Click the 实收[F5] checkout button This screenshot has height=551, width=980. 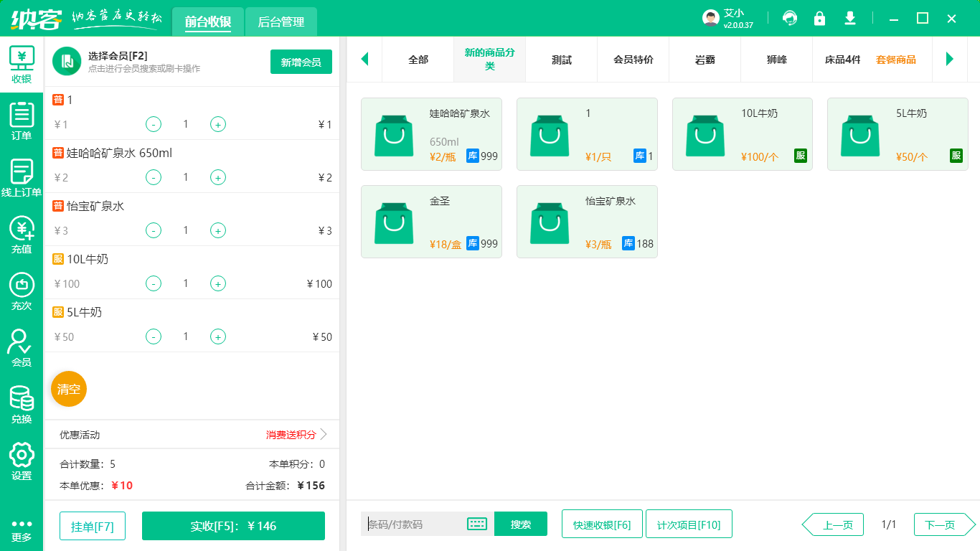click(x=233, y=525)
